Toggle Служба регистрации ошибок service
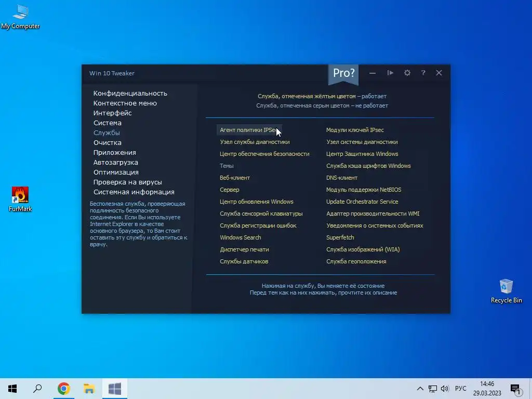This screenshot has width=532, height=399. click(258, 225)
